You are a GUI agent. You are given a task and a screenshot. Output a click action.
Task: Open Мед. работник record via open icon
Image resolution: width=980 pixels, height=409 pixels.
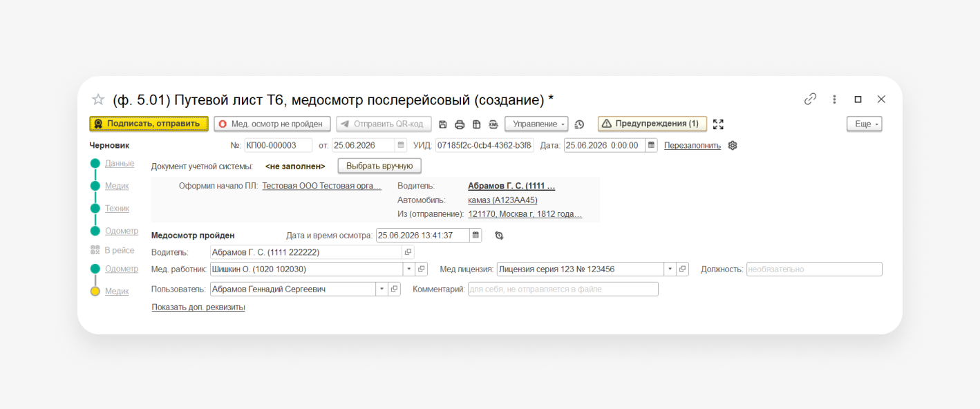422,269
